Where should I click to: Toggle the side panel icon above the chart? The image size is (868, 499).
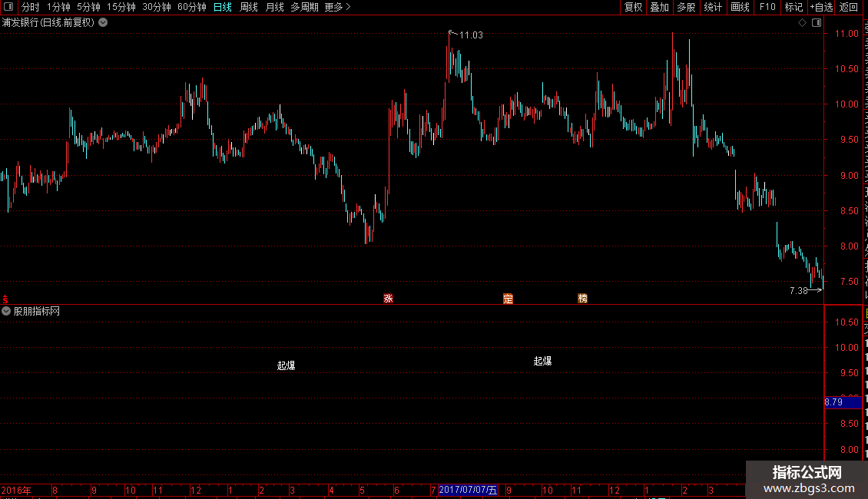point(817,23)
